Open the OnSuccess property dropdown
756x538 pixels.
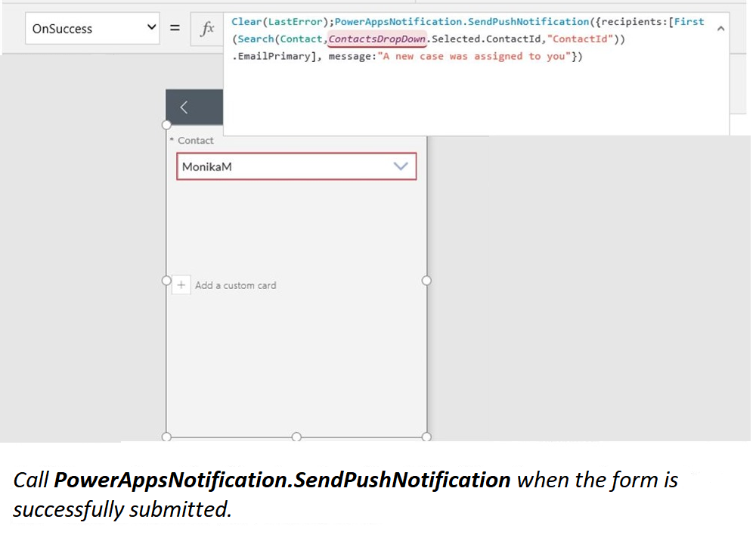pos(92,28)
